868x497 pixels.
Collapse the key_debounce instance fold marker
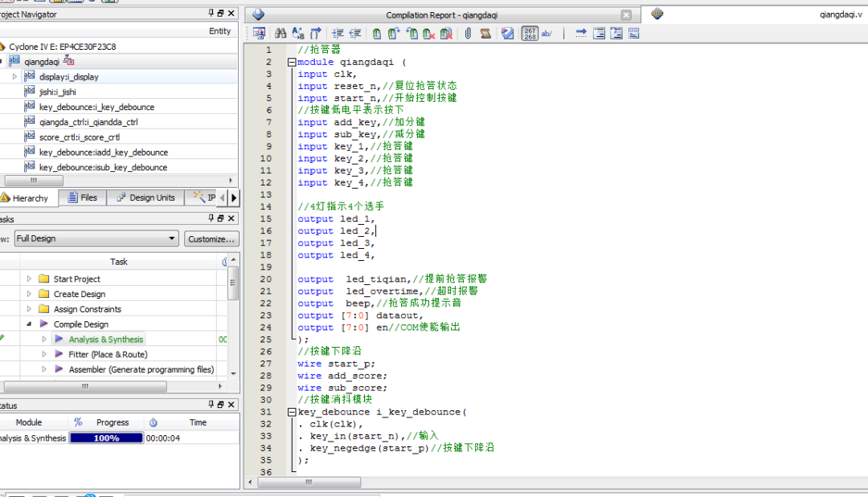pos(292,412)
